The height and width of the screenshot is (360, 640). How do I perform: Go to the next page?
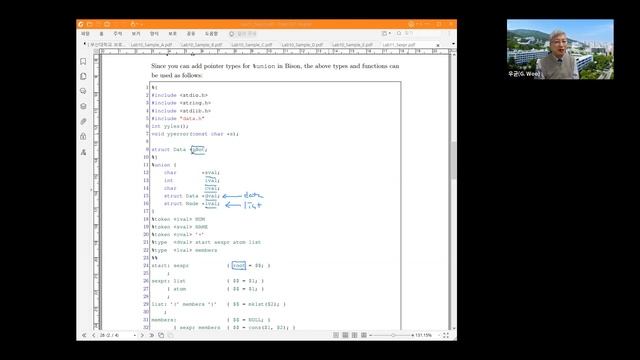coord(142,335)
